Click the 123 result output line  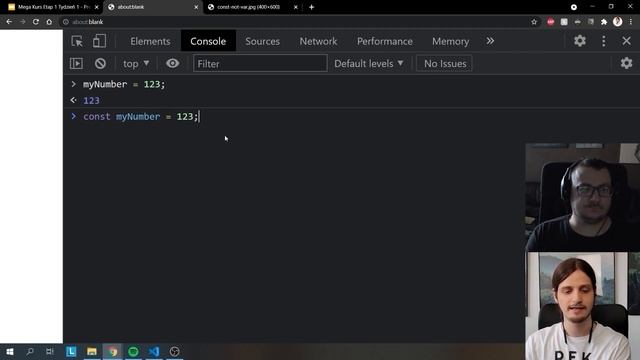(91, 100)
